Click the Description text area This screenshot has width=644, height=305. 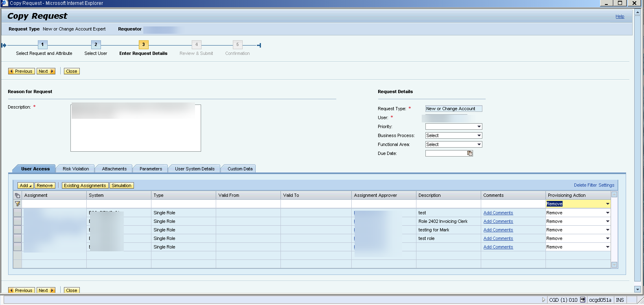point(136,128)
